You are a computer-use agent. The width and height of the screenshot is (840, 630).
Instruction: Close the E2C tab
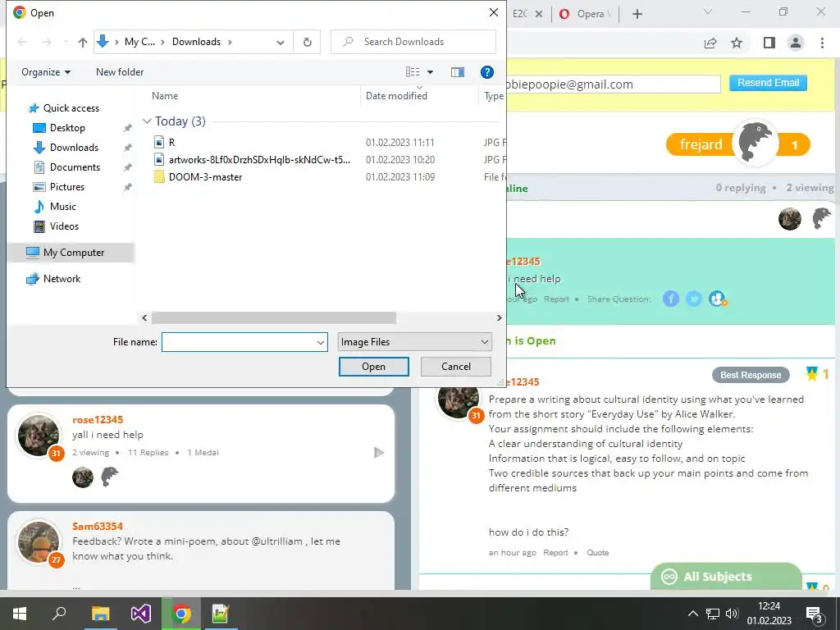click(539, 14)
